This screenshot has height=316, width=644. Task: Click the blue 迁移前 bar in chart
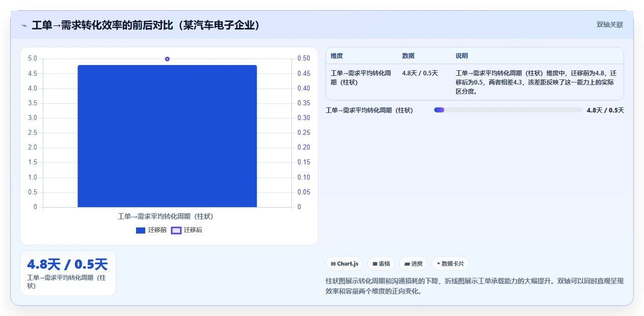point(167,136)
